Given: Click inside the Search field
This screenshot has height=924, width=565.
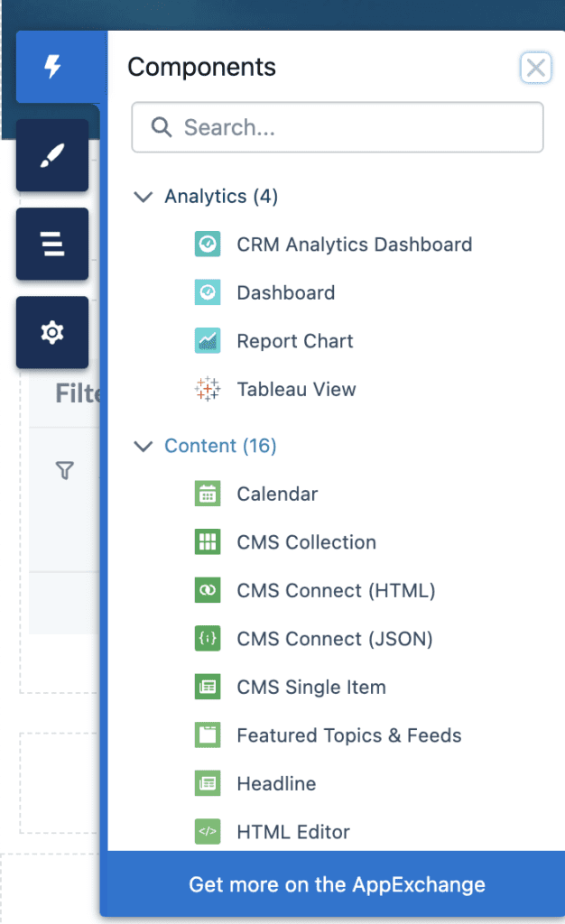Looking at the screenshot, I should click(x=337, y=127).
